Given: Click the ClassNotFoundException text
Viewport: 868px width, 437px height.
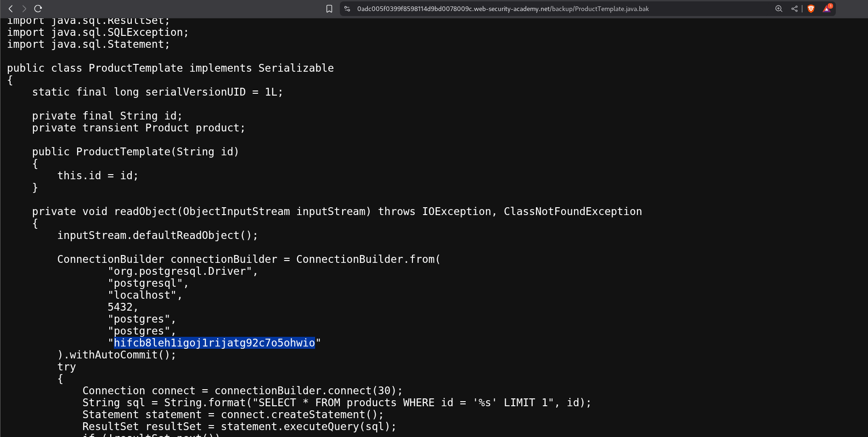Looking at the screenshot, I should [x=572, y=211].
